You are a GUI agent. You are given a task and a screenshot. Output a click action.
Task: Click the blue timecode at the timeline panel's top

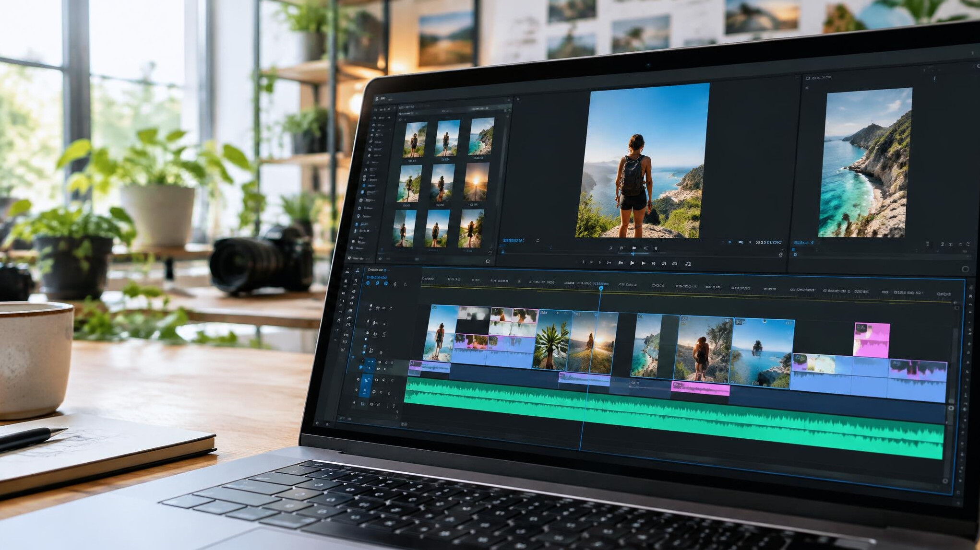[376, 277]
